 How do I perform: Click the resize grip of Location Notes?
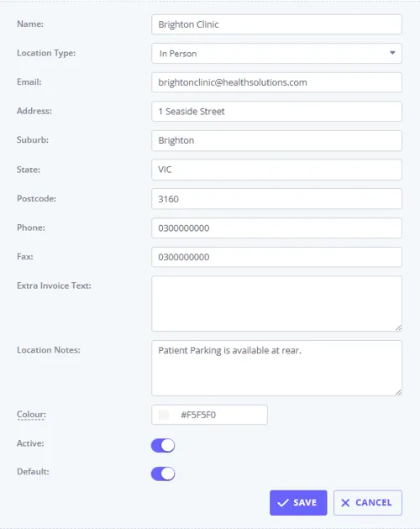398,392
